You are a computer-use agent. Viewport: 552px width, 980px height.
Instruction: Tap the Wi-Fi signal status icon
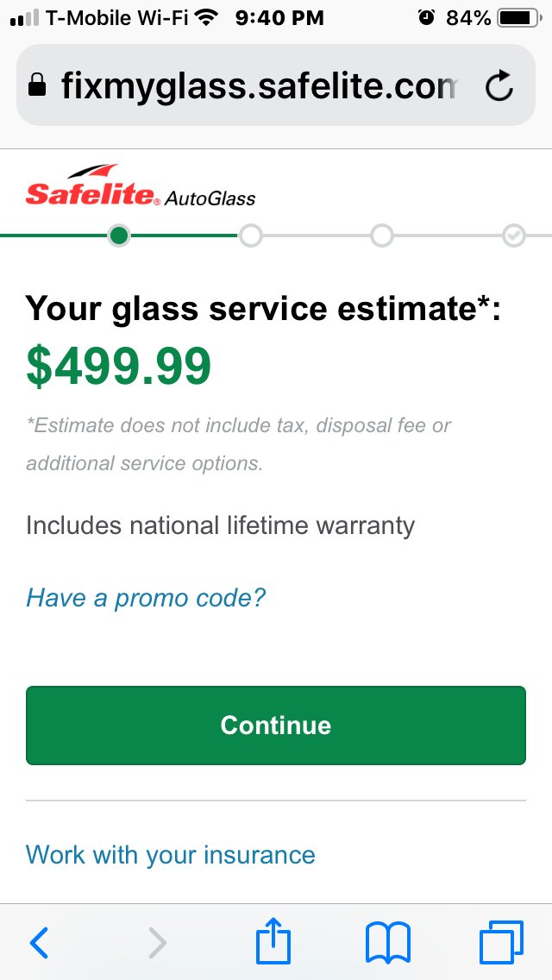point(205,17)
